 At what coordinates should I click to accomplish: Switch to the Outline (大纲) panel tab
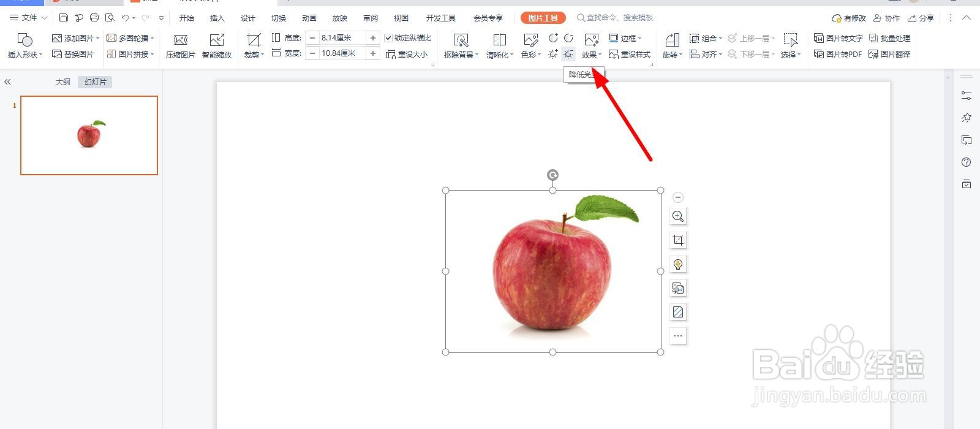pyautogui.click(x=63, y=82)
